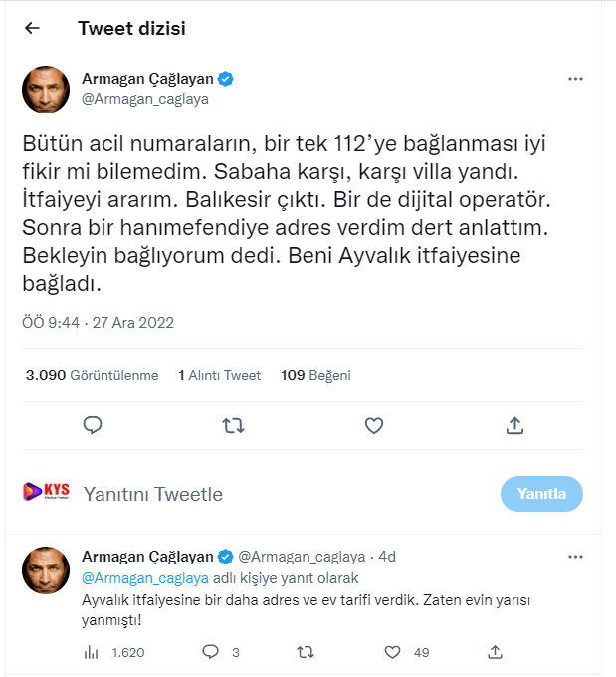Retweet the reply tweet

307,652
